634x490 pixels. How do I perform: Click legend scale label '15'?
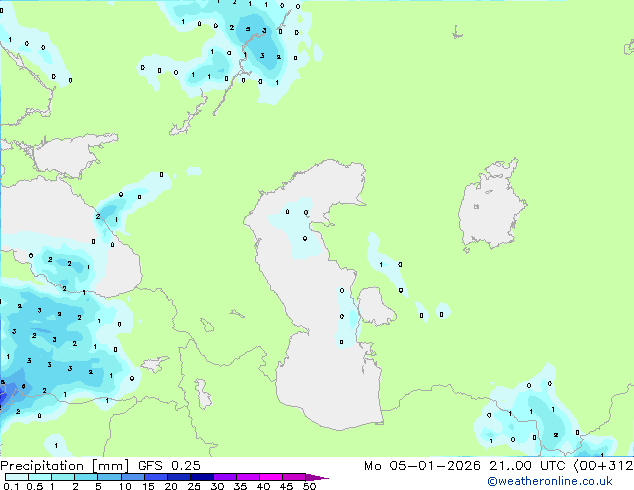click(x=148, y=486)
